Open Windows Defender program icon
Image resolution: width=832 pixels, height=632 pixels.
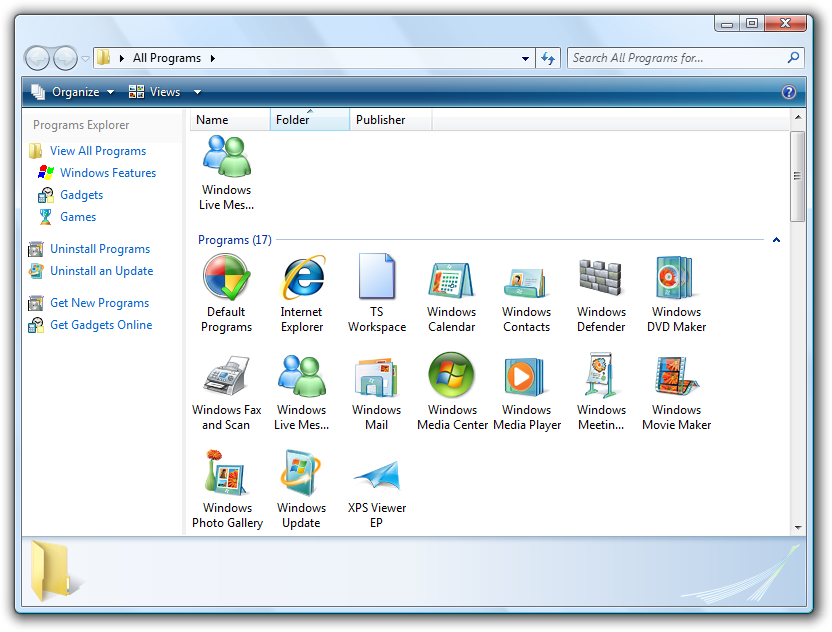[x=601, y=278]
